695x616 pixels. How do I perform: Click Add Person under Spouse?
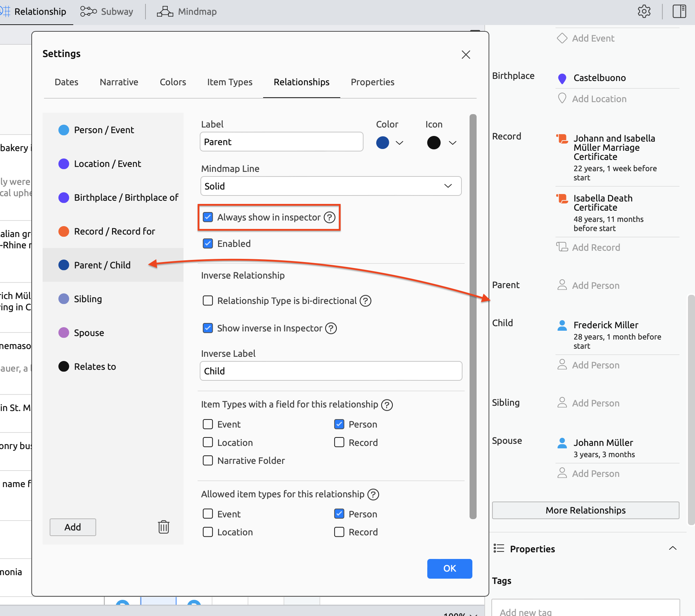pyautogui.click(x=595, y=474)
